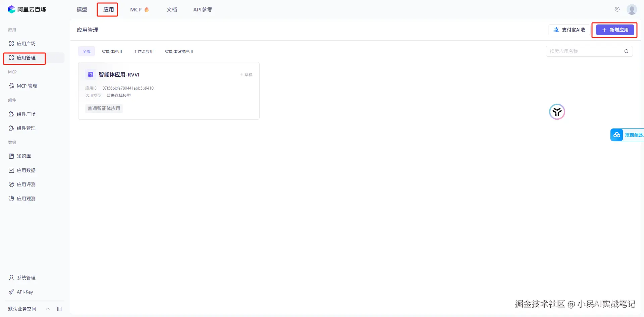This screenshot has width=644, height=317.
Task: Open the 智能体应用-RVVI application card
Action: point(169,91)
